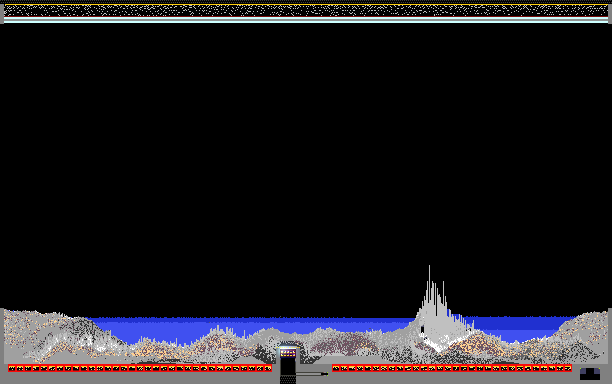Click the cyan line below the top band

(306, 20)
